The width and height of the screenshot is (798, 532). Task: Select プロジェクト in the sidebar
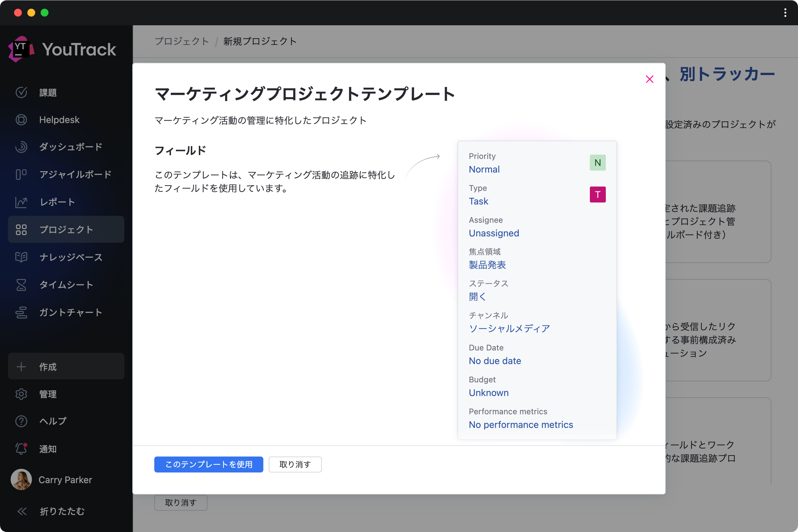coord(66,229)
